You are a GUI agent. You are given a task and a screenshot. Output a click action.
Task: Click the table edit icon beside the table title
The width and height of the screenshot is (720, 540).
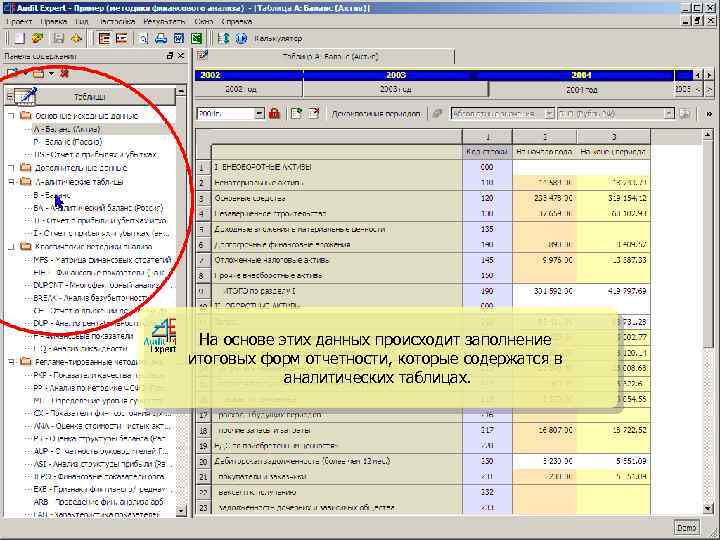[202, 56]
